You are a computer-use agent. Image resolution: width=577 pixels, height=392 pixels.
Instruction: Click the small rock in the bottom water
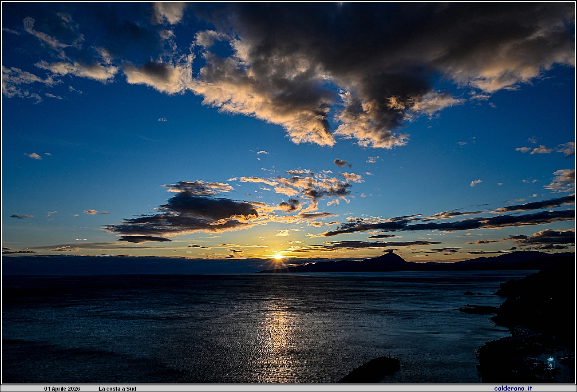[373, 368]
